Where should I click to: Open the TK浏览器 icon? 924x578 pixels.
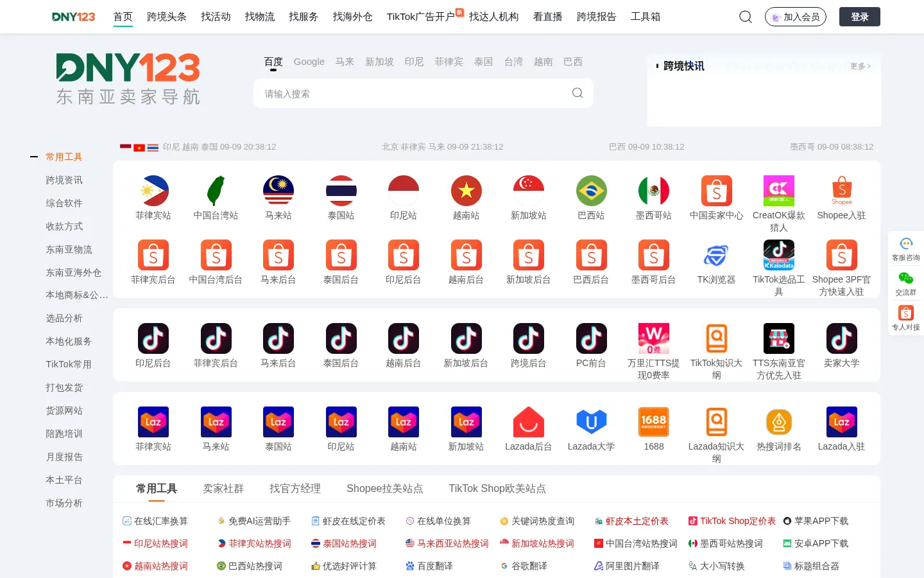717,255
